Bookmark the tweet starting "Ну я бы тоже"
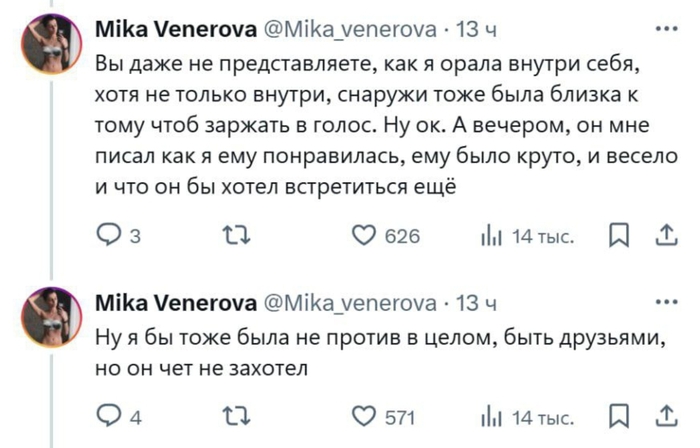Image resolution: width=700 pixels, height=448 pixels. (619, 417)
